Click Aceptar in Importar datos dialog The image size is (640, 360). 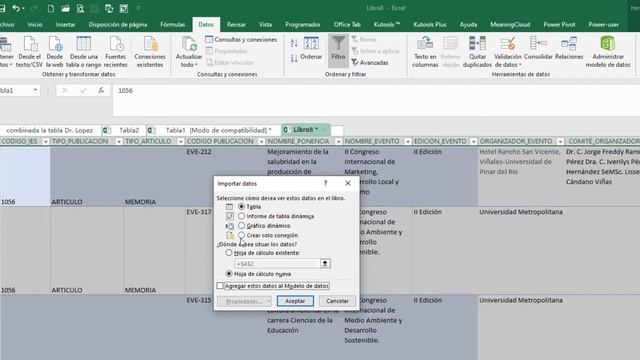pyautogui.click(x=295, y=301)
